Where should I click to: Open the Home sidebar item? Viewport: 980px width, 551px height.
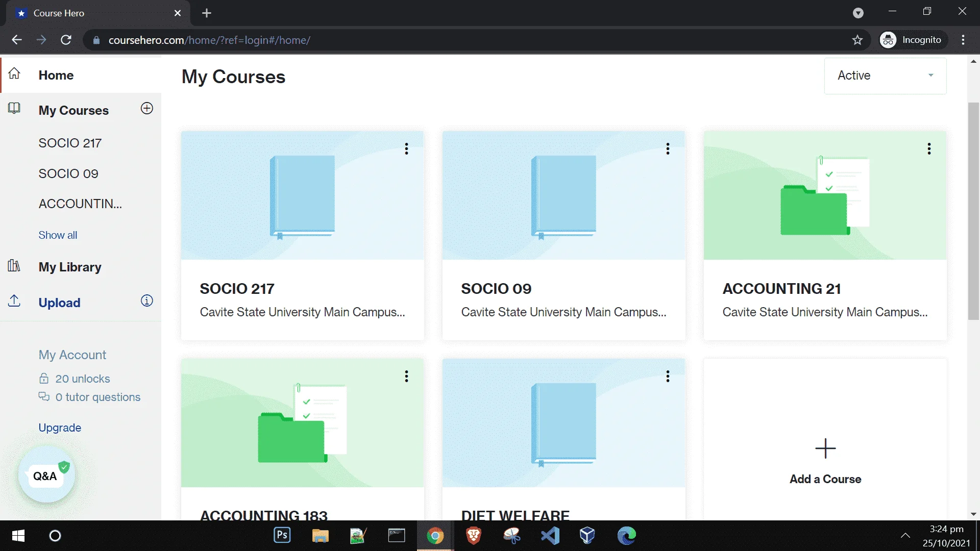pyautogui.click(x=81, y=75)
